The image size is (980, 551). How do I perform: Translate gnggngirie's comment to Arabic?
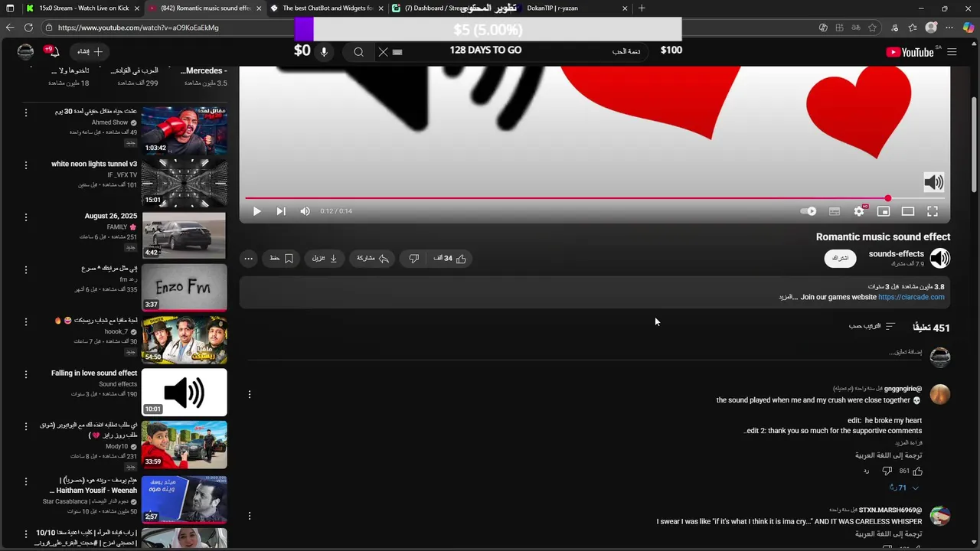pyautogui.click(x=888, y=455)
